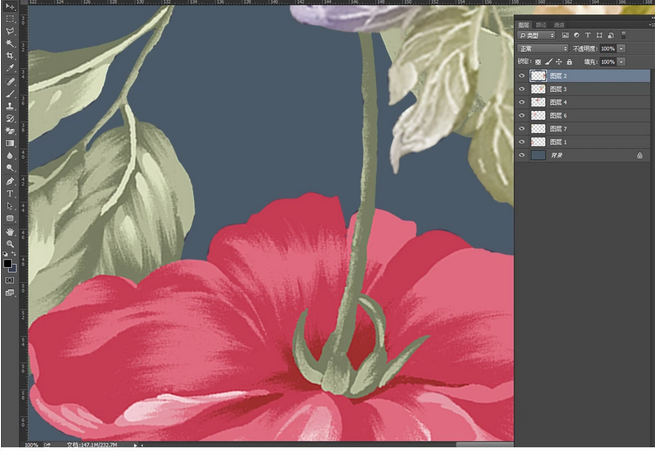Select the Brush tool

pyautogui.click(x=10, y=93)
